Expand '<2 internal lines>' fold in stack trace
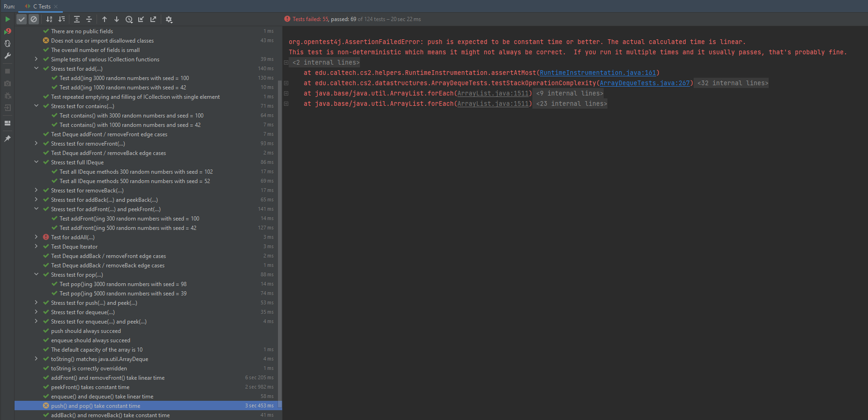The height and width of the screenshot is (420, 868). (x=286, y=63)
